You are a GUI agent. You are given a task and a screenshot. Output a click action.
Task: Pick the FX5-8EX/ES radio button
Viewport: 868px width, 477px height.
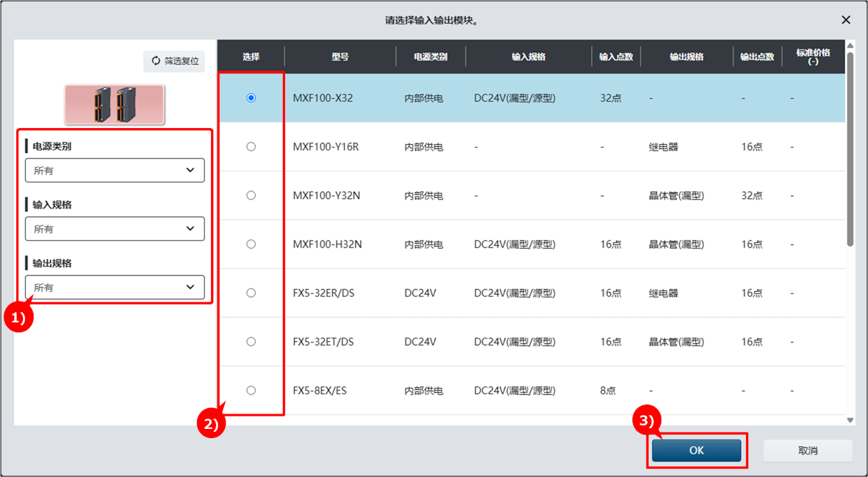click(251, 391)
